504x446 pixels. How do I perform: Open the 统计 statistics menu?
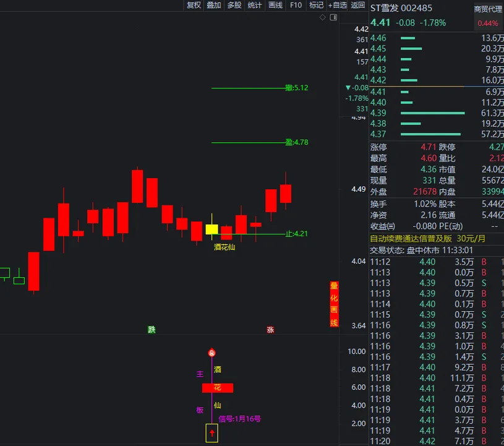[x=255, y=5]
